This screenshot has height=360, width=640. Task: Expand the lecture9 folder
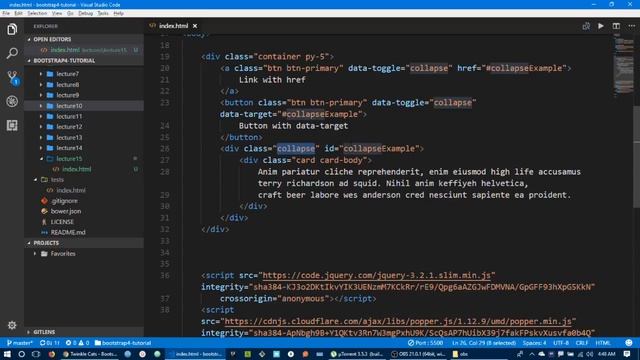84,95
